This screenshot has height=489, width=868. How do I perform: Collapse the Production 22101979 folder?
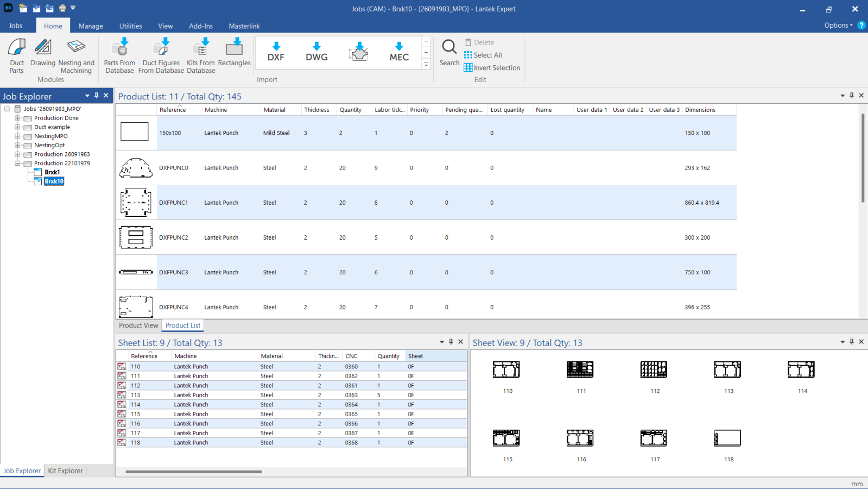click(x=17, y=163)
